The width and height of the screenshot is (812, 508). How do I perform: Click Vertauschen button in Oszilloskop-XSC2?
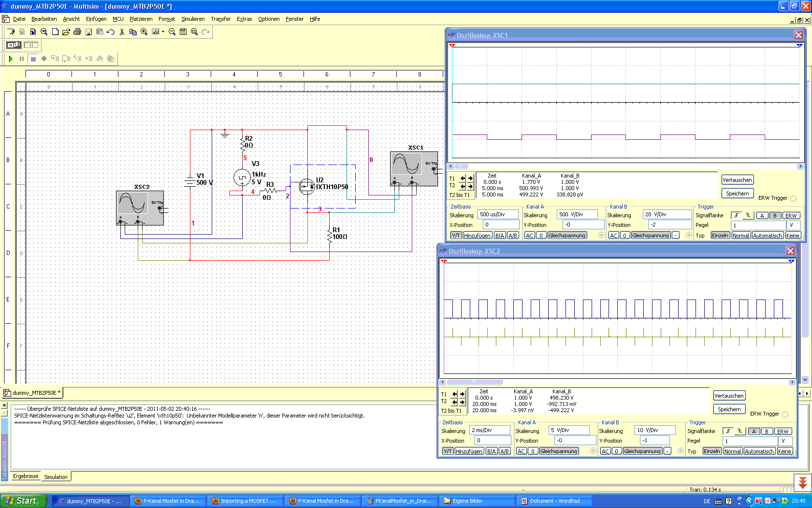click(729, 396)
